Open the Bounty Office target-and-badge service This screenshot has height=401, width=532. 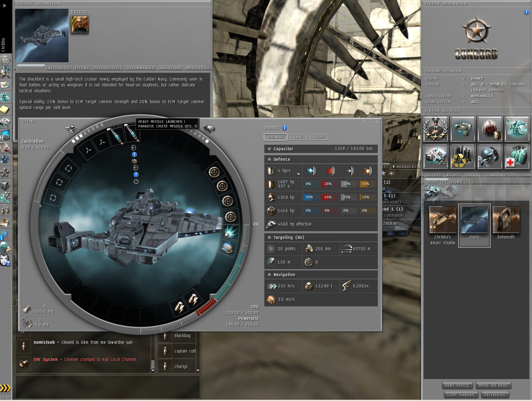(x=490, y=129)
